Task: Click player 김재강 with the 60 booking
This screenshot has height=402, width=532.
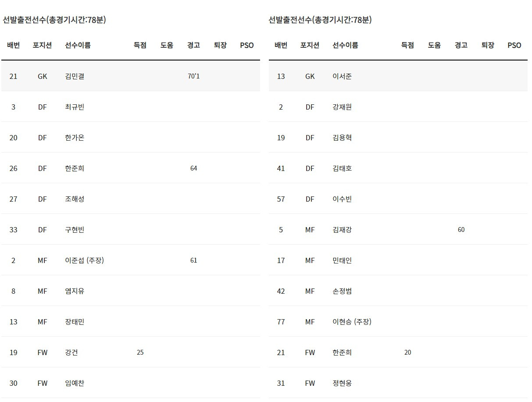Action: point(342,230)
